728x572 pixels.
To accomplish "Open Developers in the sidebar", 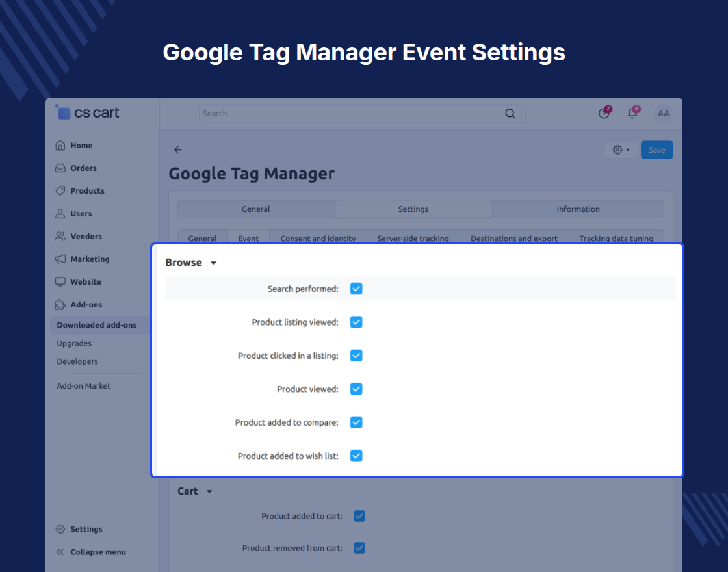I will point(77,361).
